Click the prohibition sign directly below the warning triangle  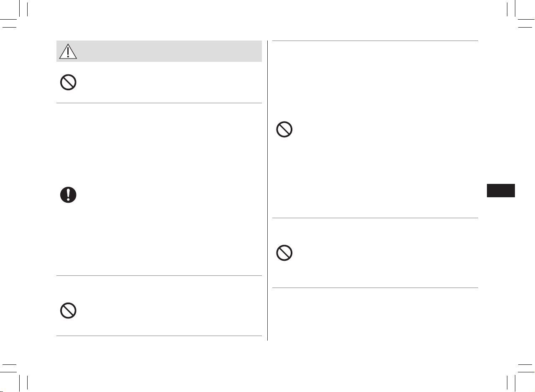coord(68,82)
